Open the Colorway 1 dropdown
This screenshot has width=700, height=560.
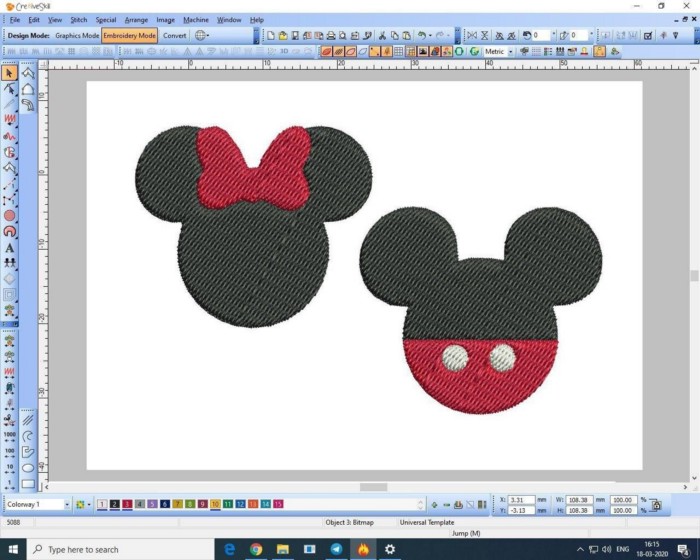(67, 504)
